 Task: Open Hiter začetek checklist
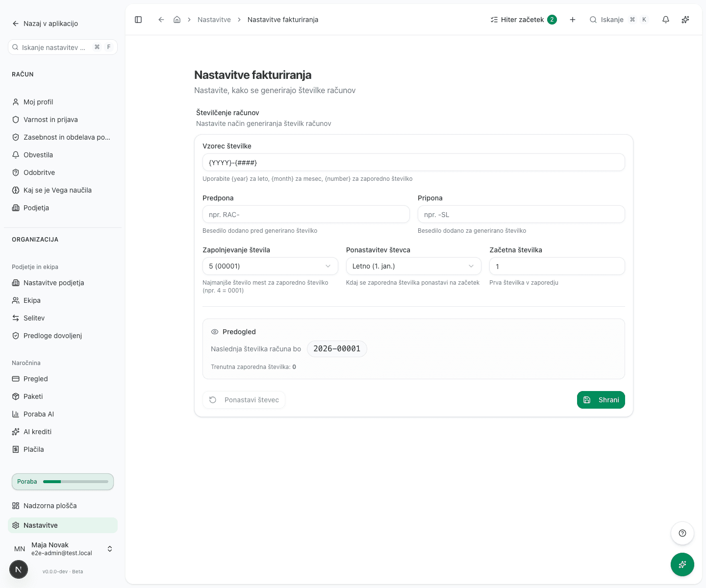(x=524, y=20)
